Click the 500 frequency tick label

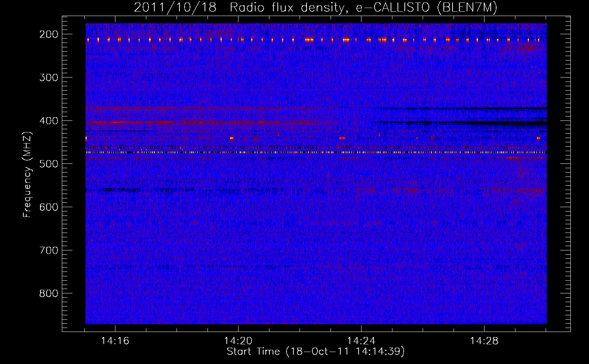pos(49,164)
